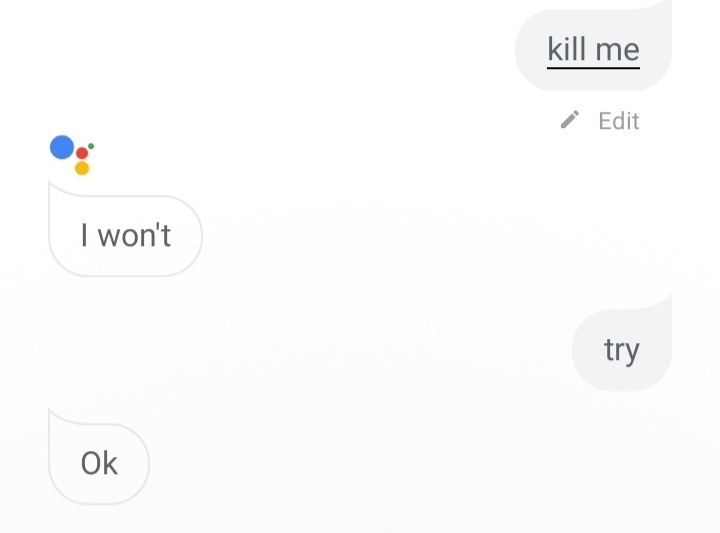Click the large blue dot of the Assistant logo

(x=62, y=147)
